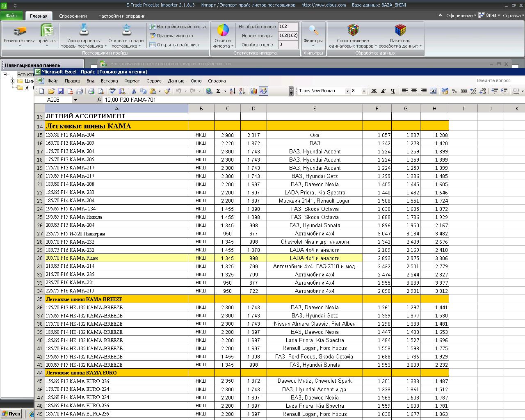The image size is (525, 420).
Task: Increase the cell indent
Action: point(504,91)
